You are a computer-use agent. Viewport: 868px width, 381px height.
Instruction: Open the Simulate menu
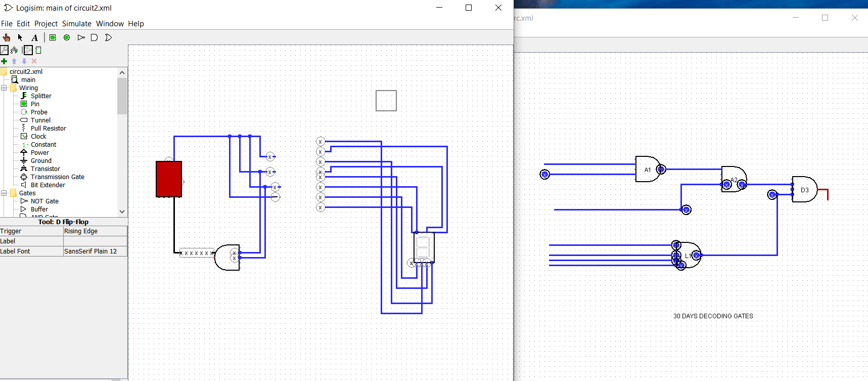pos(76,24)
